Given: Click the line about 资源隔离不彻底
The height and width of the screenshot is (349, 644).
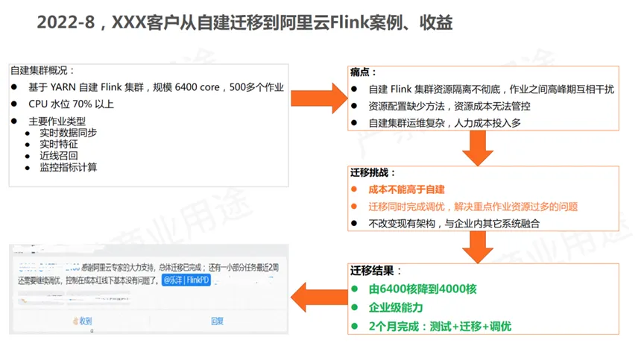Looking at the screenshot, I should pos(491,89).
